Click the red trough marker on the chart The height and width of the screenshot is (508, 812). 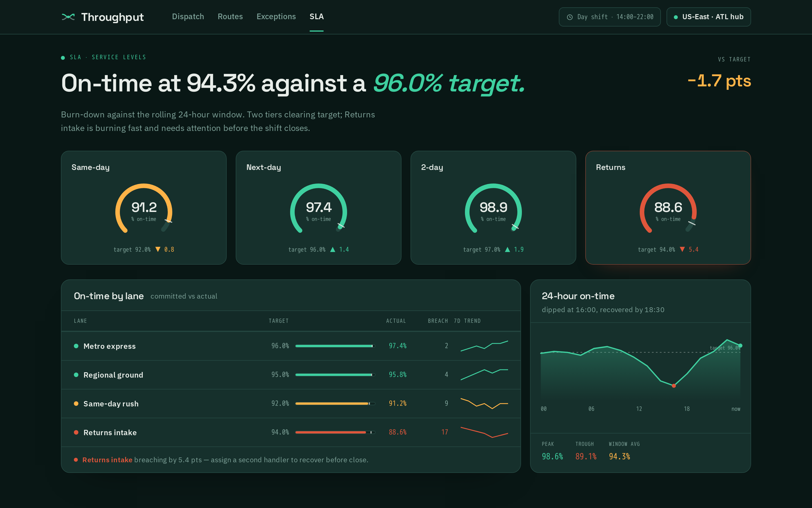(674, 386)
